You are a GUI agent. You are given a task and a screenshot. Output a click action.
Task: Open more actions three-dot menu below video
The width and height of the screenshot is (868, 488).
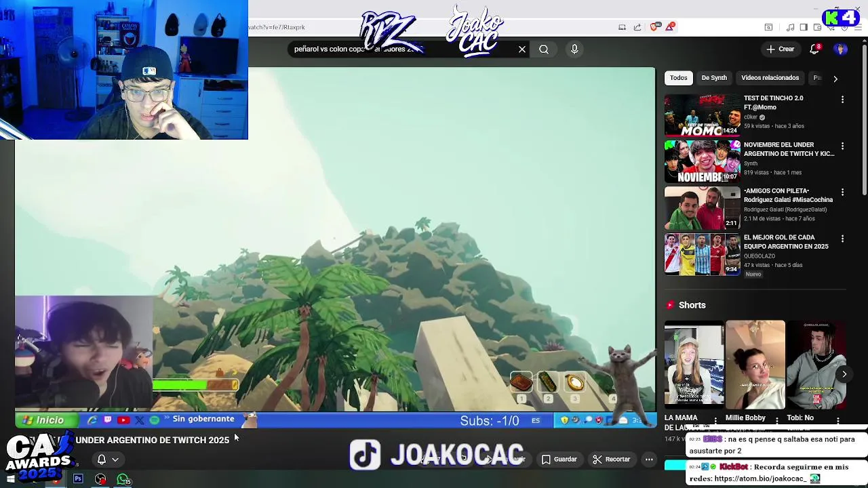pyautogui.click(x=649, y=460)
